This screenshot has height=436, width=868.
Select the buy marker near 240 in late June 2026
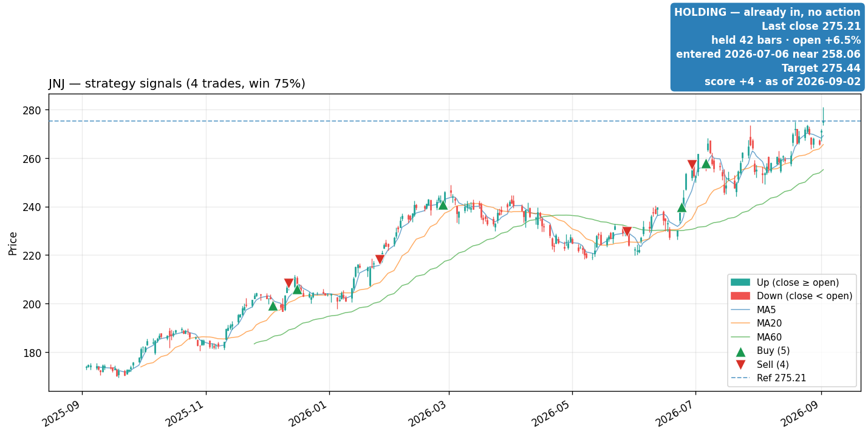point(682,207)
